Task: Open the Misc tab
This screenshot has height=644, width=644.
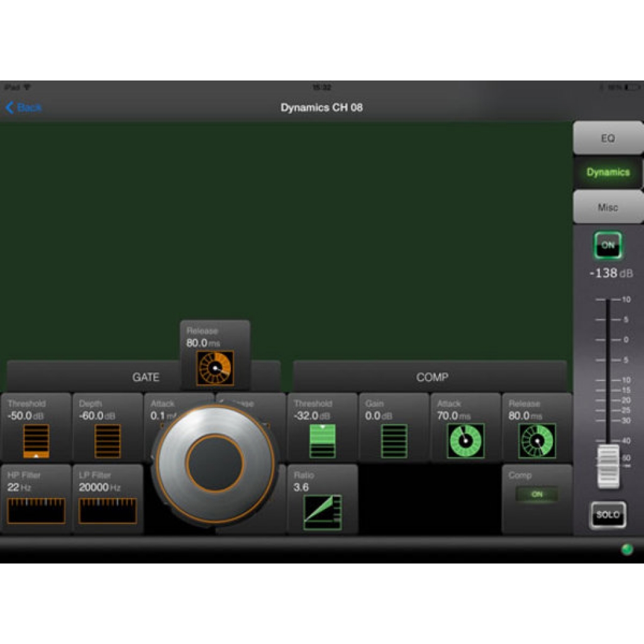Action: click(608, 207)
